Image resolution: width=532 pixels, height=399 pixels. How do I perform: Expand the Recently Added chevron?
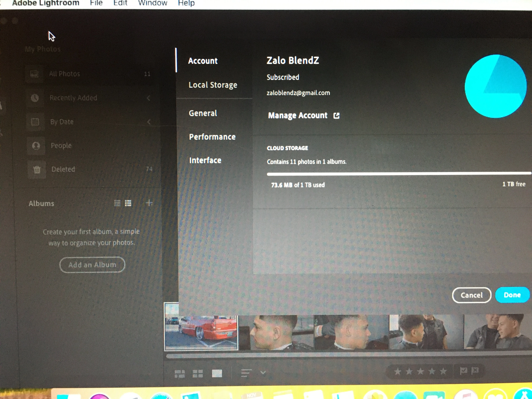coord(149,98)
